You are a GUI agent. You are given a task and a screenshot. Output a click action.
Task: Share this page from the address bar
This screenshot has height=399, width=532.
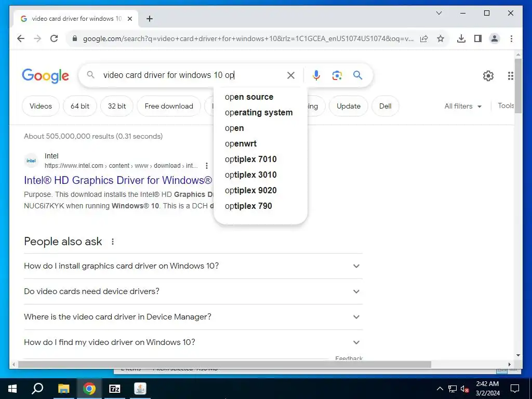[x=424, y=38]
